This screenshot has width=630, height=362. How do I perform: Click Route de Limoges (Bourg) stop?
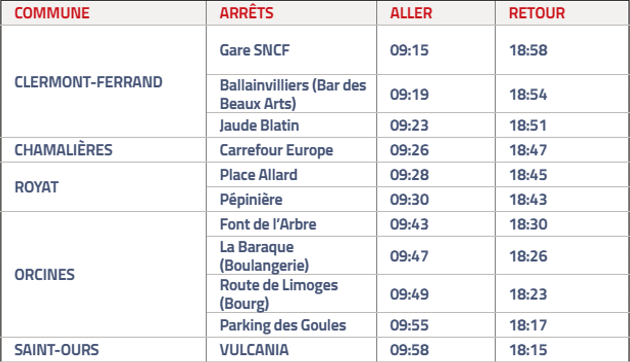pos(279,294)
